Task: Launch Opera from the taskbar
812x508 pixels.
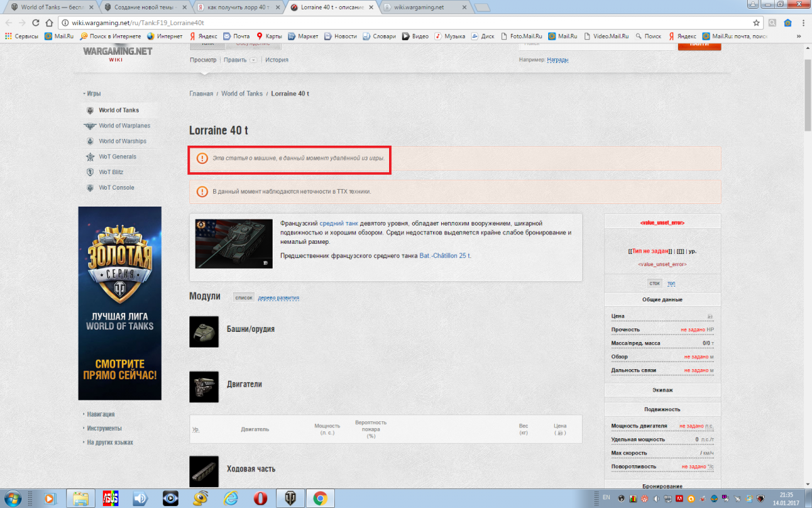Action: pos(261,498)
